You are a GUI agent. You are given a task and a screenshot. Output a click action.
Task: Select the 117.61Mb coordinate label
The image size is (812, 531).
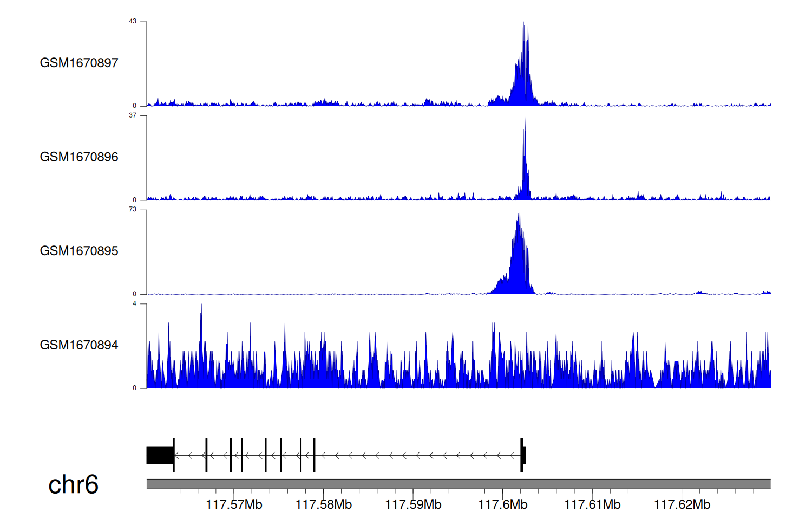(x=592, y=505)
